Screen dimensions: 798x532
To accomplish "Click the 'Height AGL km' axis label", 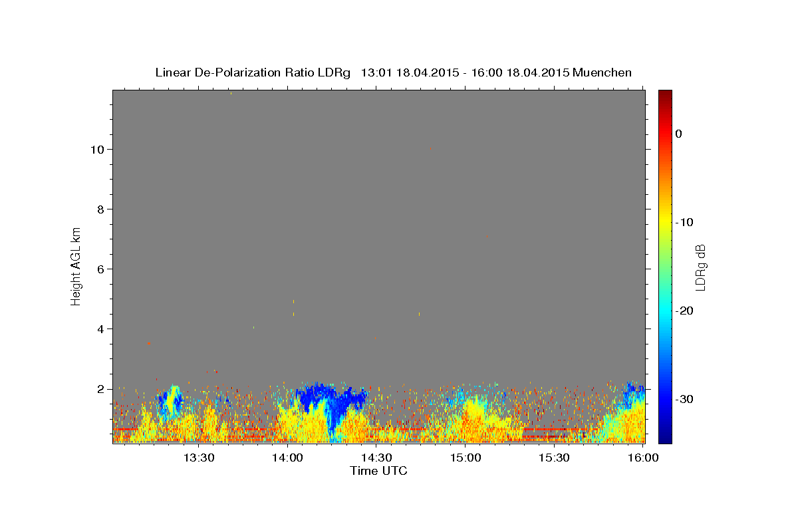I will click(76, 265).
